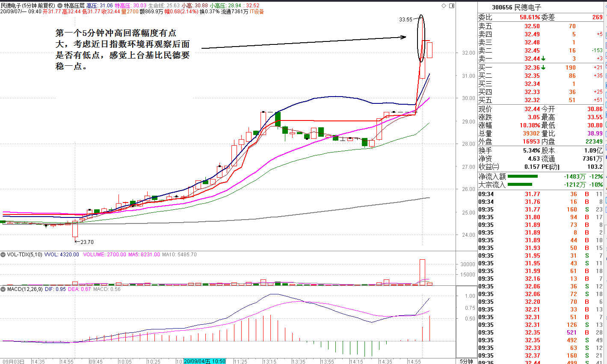The image size is (607, 364).
Task: Click the 今开 value 30.86
Action: pos(595,109)
